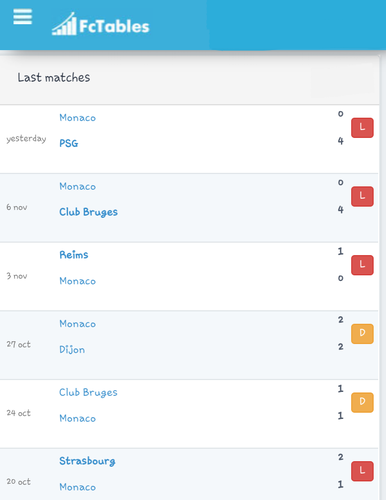Click Monaco under Strasbourg
This screenshot has height=500, width=386.
(78, 487)
